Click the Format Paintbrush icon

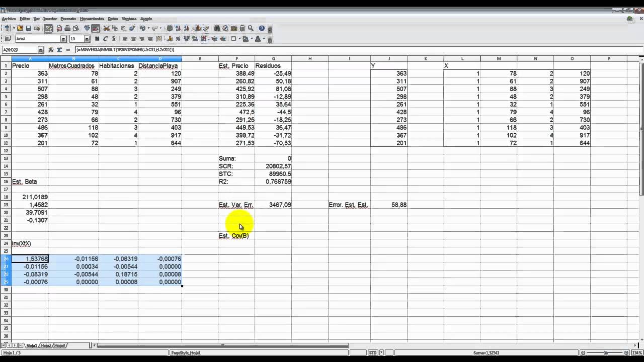(x=132, y=29)
